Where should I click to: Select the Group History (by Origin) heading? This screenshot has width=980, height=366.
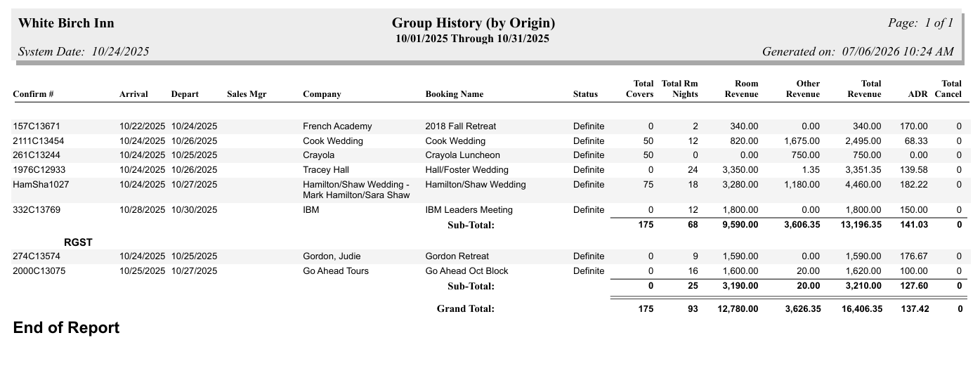(473, 23)
